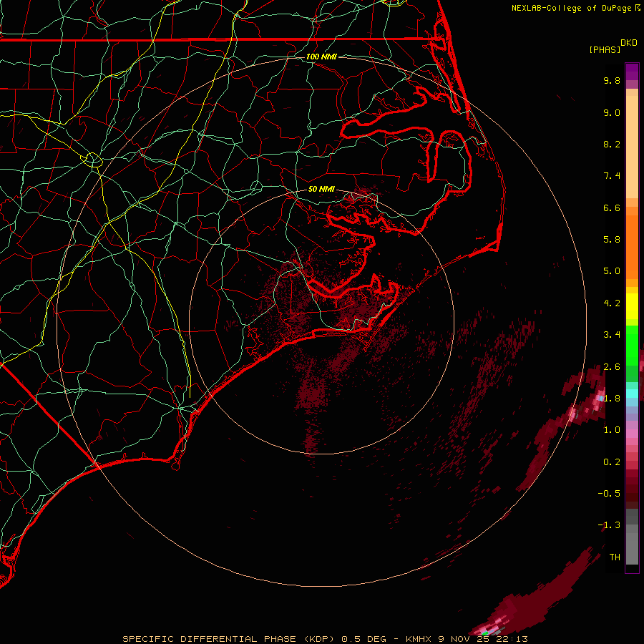644x644 pixels.
Task: Click the yellow band of the color bar
Action: 632,306
